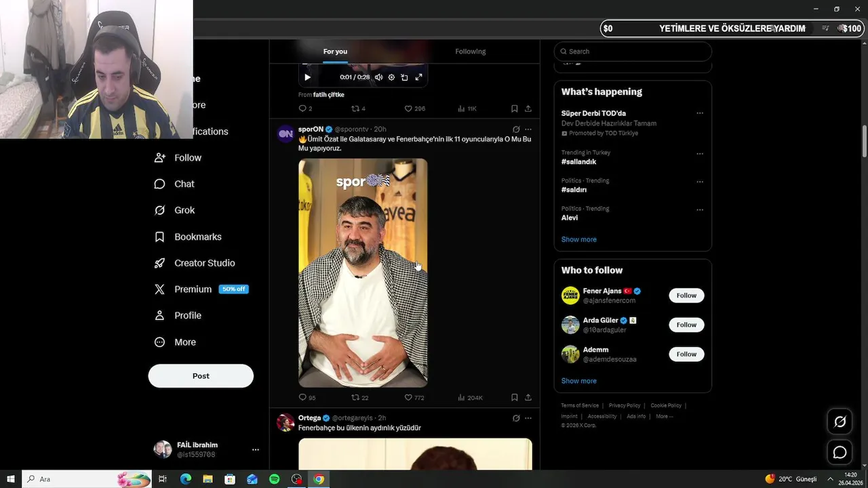Open the Privacy Policy link
868x488 pixels.
pos(625,405)
